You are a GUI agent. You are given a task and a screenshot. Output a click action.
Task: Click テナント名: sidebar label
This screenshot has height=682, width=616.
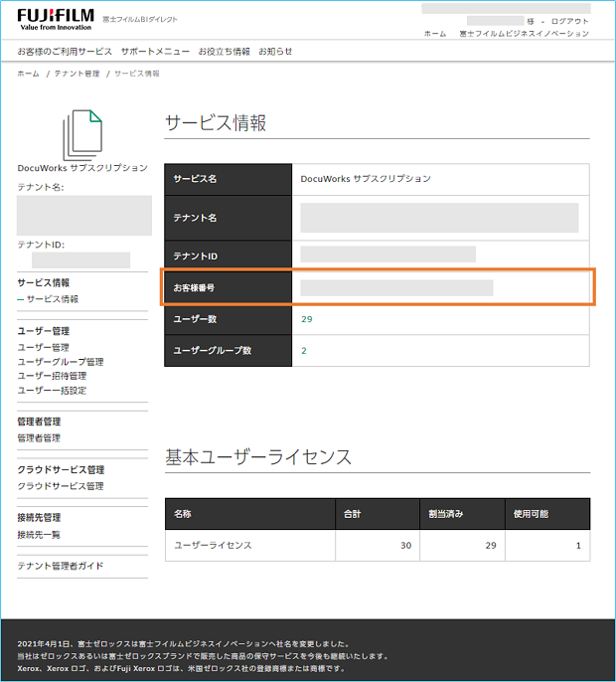click(41, 188)
